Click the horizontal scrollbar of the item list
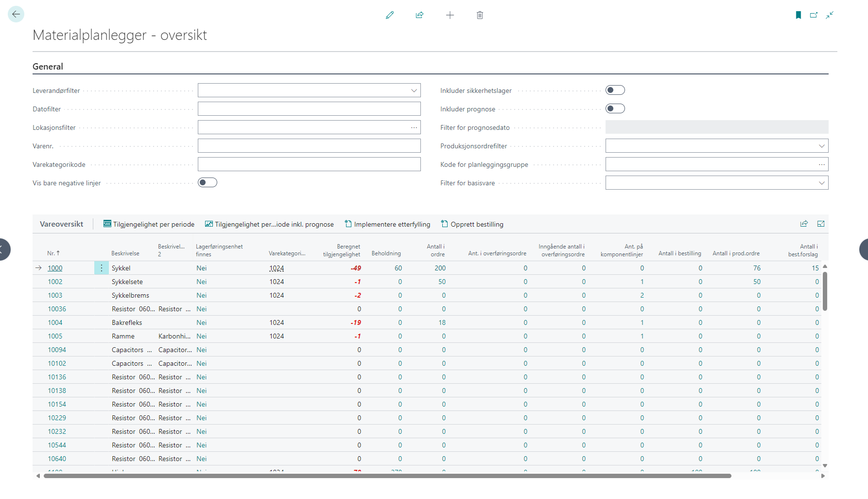Image resolution: width=868 pixels, height=499 pixels. [x=387, y=476]
